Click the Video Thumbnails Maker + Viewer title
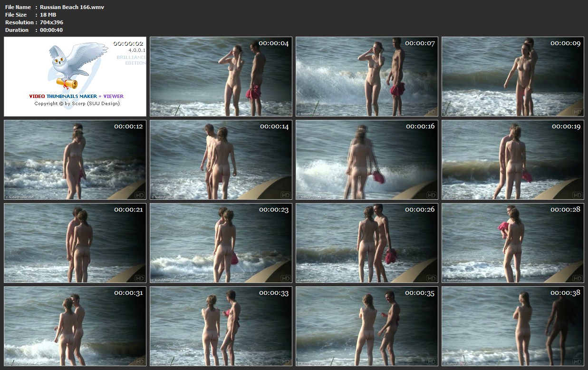Viewport: 588px width, 370px height. (76, 96)
